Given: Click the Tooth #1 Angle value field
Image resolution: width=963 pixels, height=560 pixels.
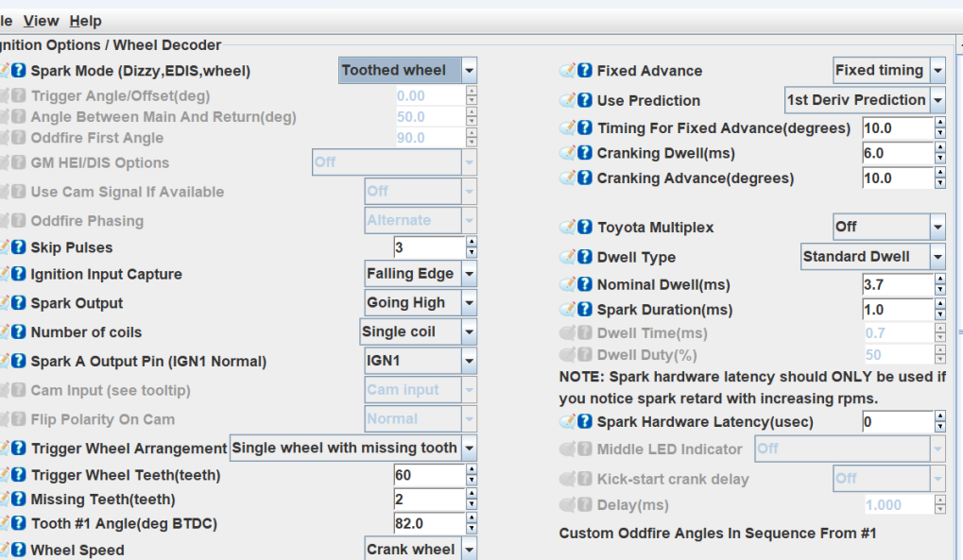Looking at the screenshot, I should 429,524.
